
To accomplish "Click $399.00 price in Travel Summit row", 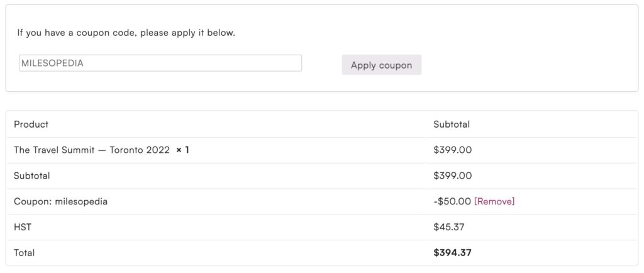I will click(452, 150).
